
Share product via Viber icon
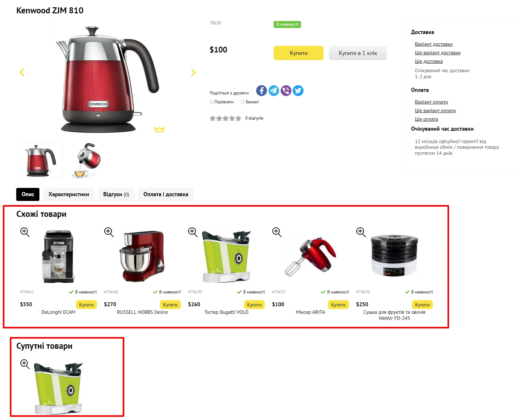click(286, 91)
